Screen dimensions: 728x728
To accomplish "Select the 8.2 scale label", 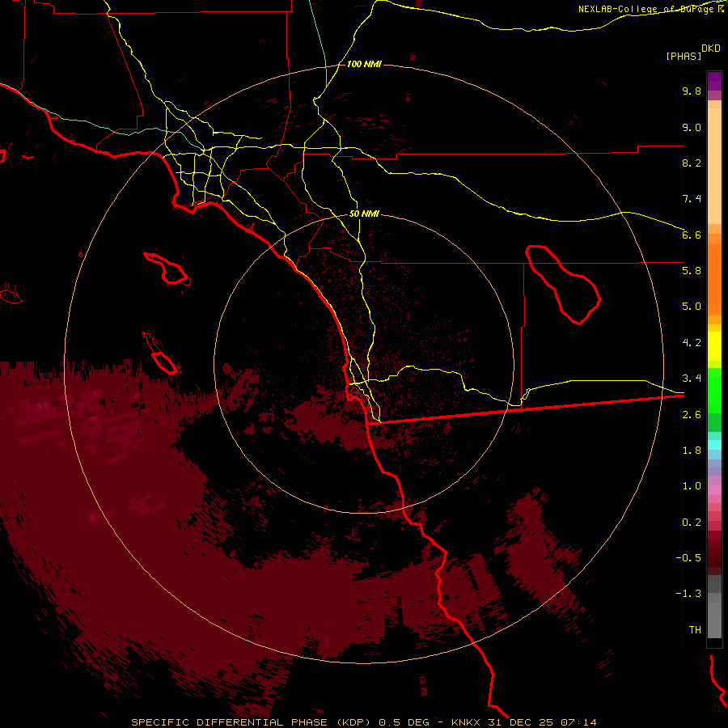I will tap(692, 163).
